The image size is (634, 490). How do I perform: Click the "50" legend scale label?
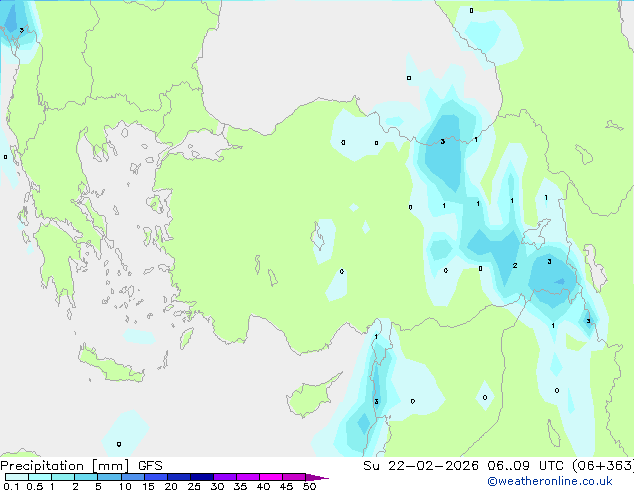309,486
